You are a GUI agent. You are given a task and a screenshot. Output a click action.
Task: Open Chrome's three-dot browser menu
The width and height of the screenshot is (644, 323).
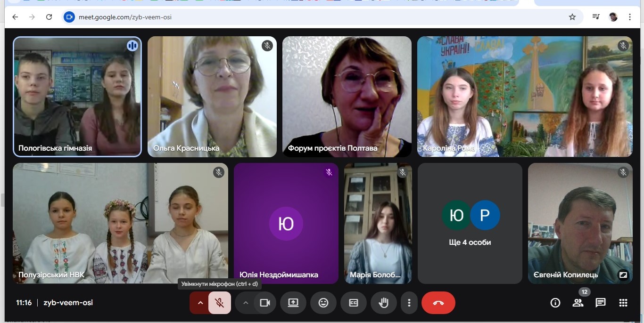click(630, 17)
